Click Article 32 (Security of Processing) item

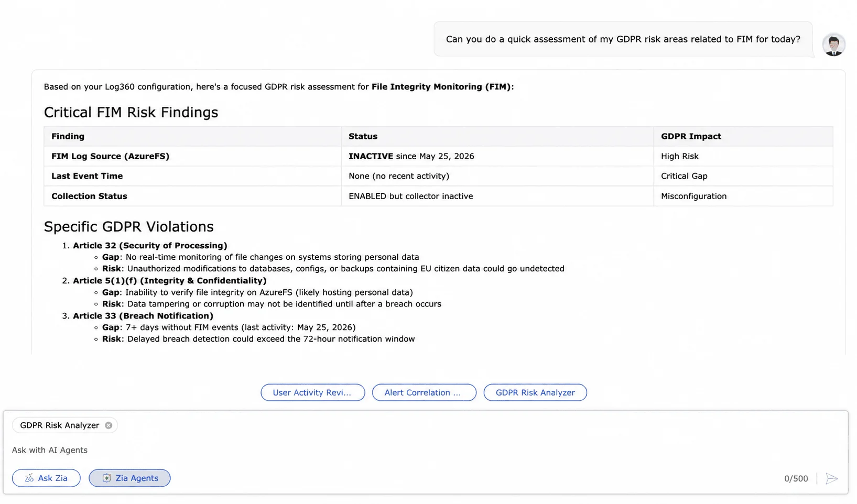tap(150, 245)
